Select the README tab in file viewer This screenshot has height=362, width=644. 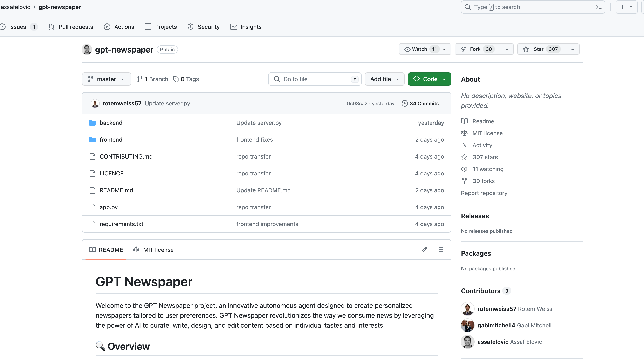coord(106,250)
